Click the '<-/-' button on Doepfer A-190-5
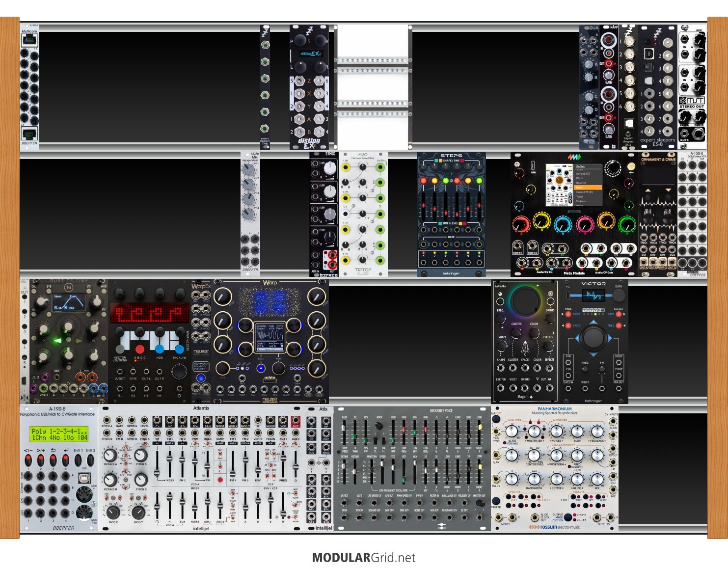 [29, 461]
